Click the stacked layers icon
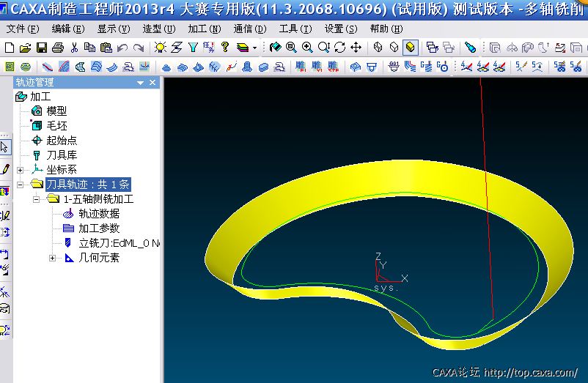This screenshot has height=383, width=588. coord(243,48)
